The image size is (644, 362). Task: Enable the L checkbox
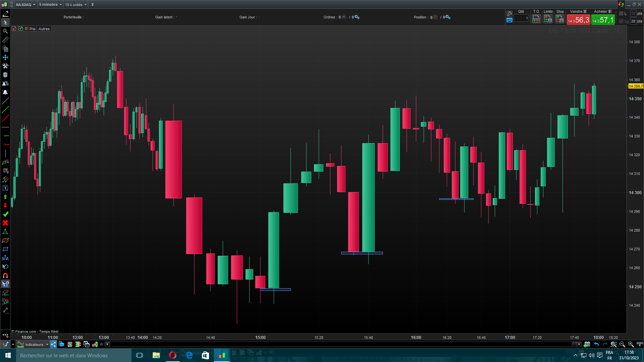621,14
